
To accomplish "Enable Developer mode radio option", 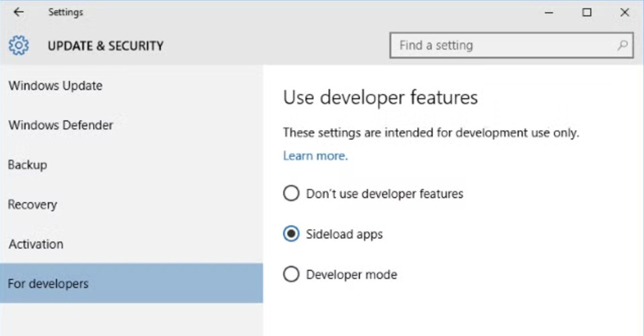I will (x=291, y=274).
